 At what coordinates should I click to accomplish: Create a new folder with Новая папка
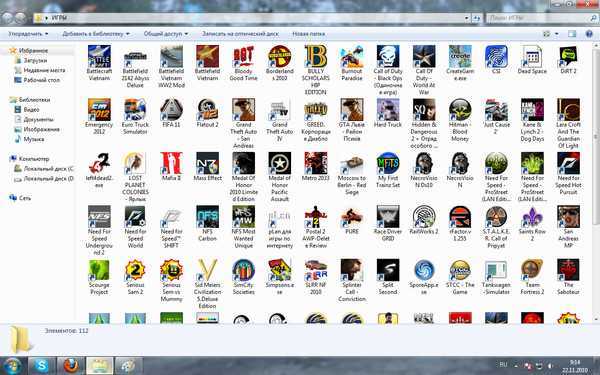(308, 34)
